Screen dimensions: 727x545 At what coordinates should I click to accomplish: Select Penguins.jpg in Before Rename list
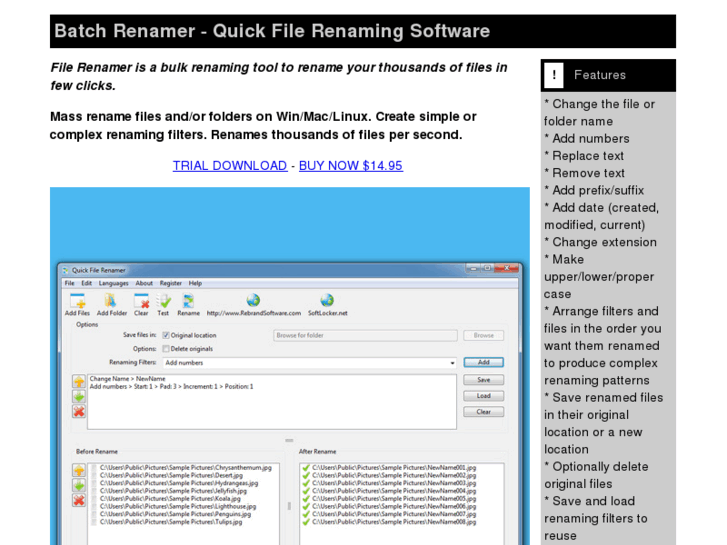tap(175, 514)
